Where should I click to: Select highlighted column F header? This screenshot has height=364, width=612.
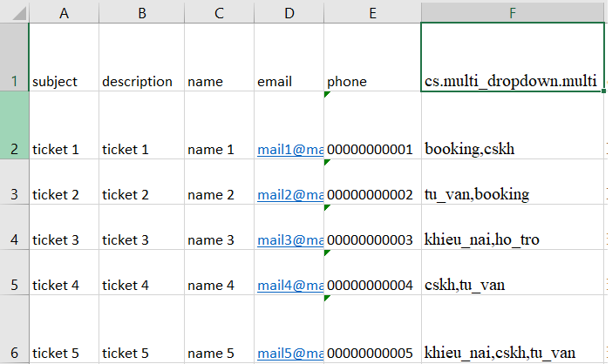[513, 11]
